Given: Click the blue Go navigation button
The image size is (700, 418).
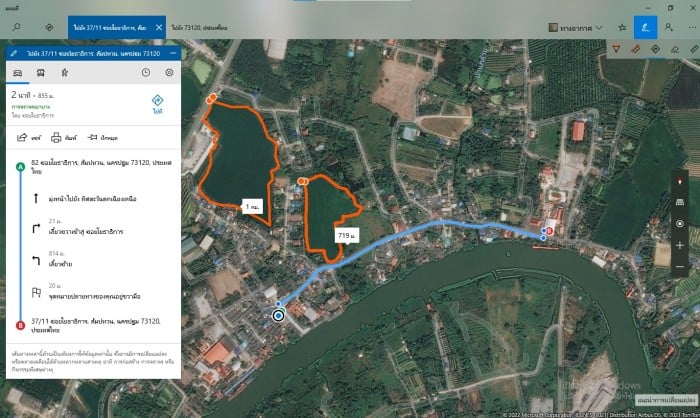Looking at the screenshot, I should (x=157, y=104).
